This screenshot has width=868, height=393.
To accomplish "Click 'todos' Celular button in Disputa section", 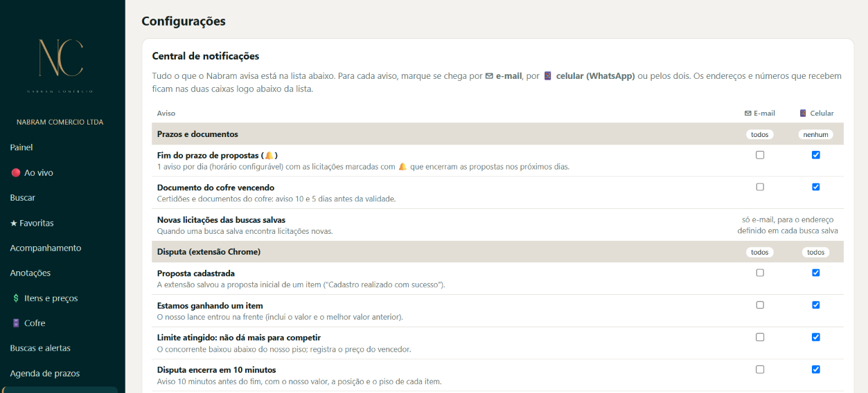I will coord(815,253).
